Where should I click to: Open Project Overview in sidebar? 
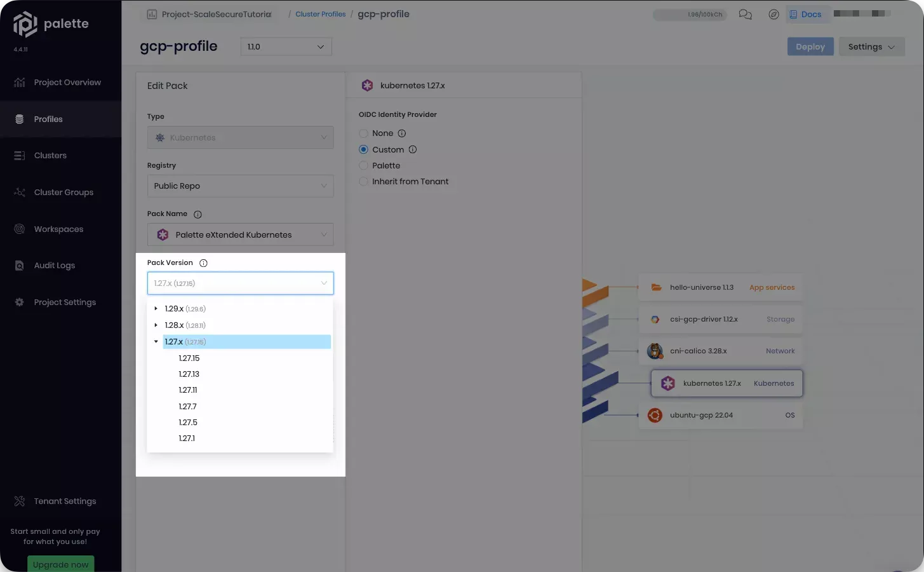coord(60,83)
